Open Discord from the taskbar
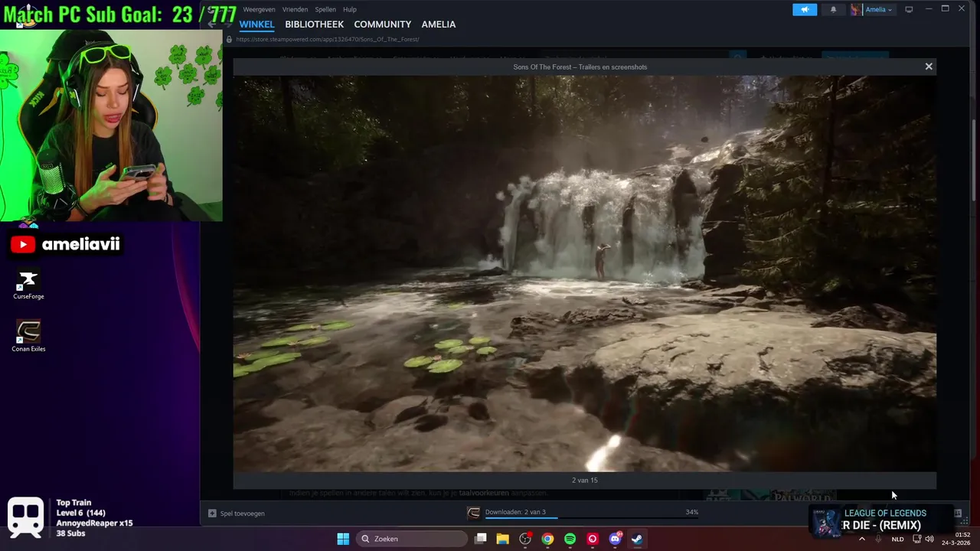Image resolution: width=980 pixels, height=551 pixels. [615, 539]
